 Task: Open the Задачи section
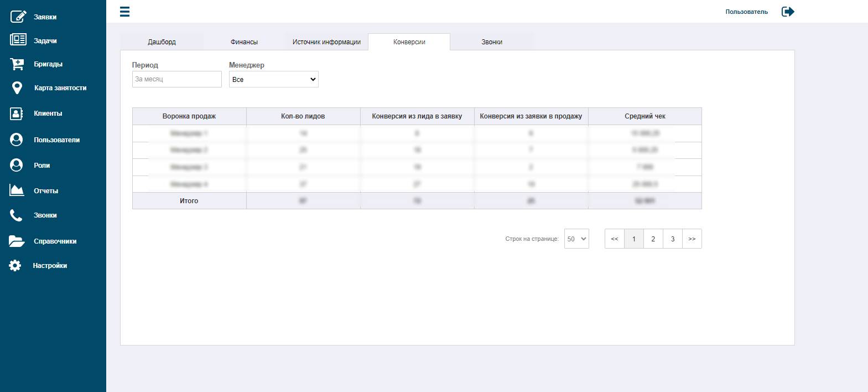click(x=45, y=41)
